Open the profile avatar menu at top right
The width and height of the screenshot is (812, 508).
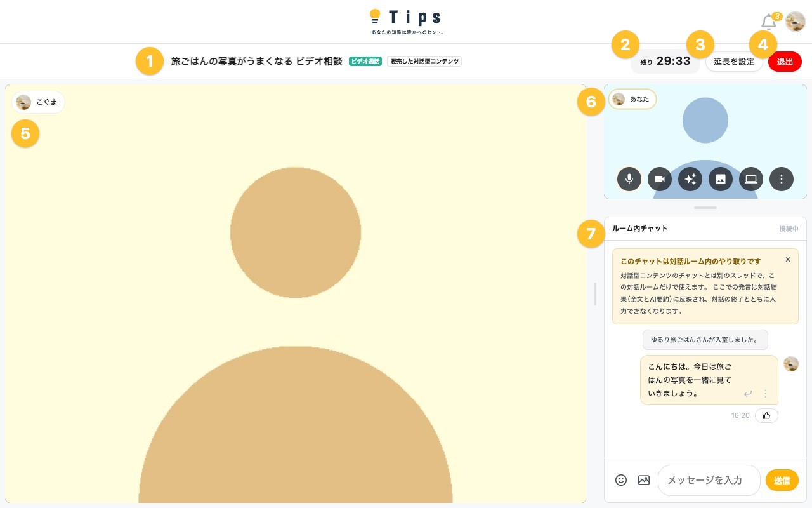796,22
